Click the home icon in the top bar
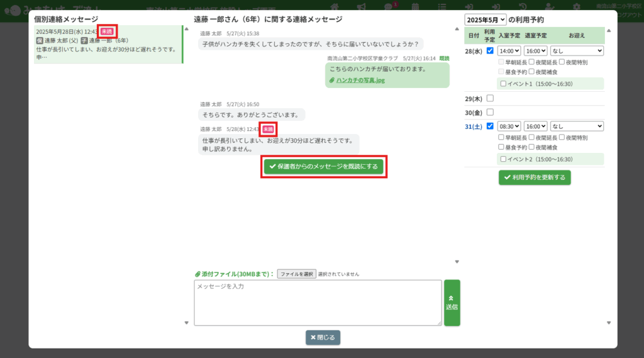This screenshot has width=644, height=358. pyautogui.click(x=335, y=6)
